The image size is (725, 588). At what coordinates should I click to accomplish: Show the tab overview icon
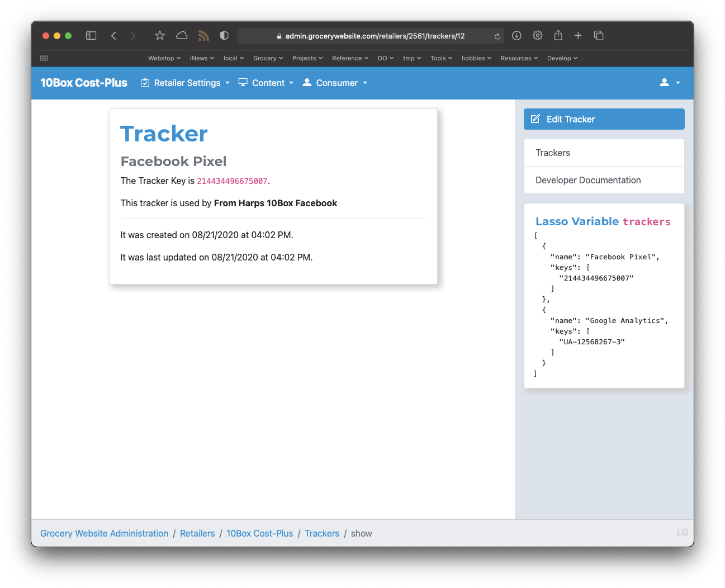(599, 36)
